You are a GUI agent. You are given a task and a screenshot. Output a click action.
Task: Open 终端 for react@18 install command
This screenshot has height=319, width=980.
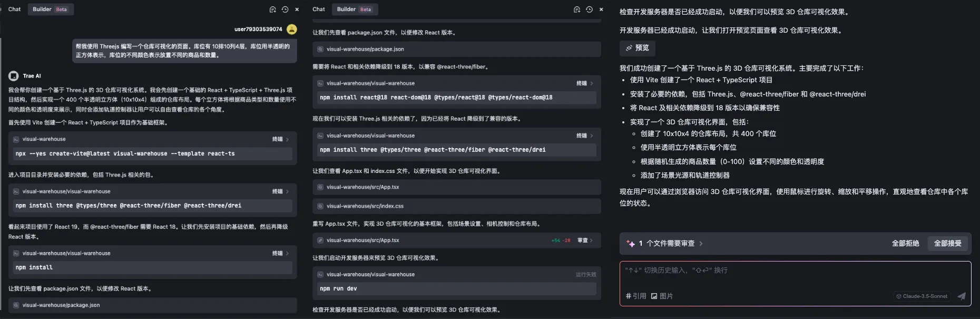click(x=584, y=83)
